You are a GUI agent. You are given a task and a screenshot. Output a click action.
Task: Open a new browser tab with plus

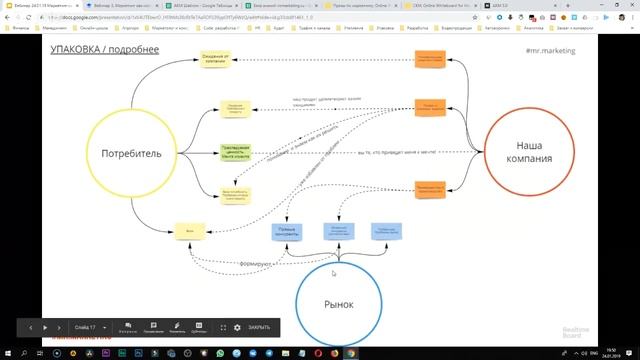(568, 6)
